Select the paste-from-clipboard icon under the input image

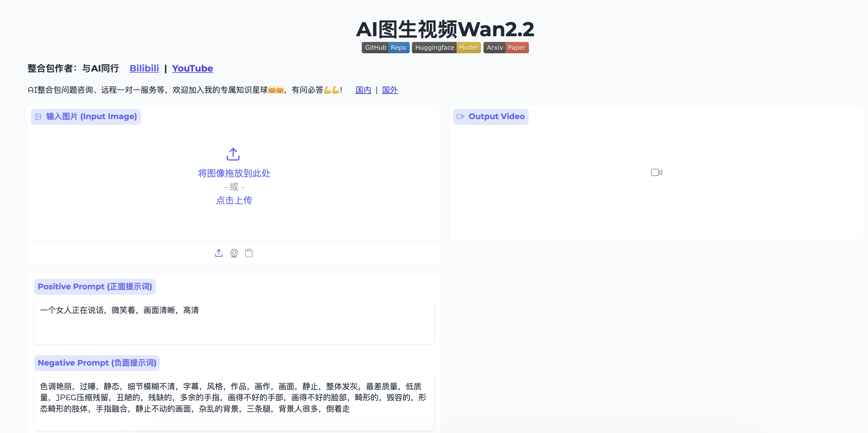pyautogui.click(x=249, y=253)
